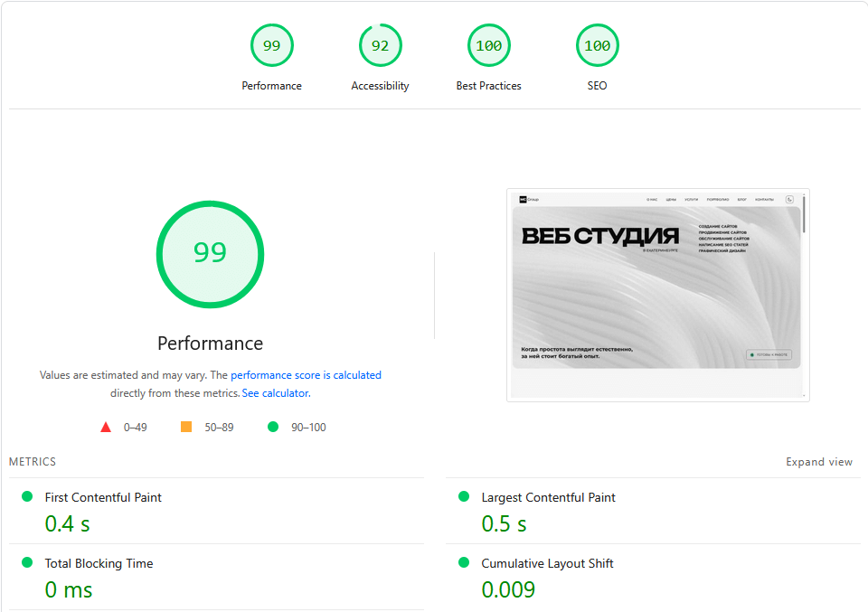Viewport: 868px width, 612px height.
Task: Click the Accessibility label under the gauge
Action: pyautogui.click(x=380, y=86)
